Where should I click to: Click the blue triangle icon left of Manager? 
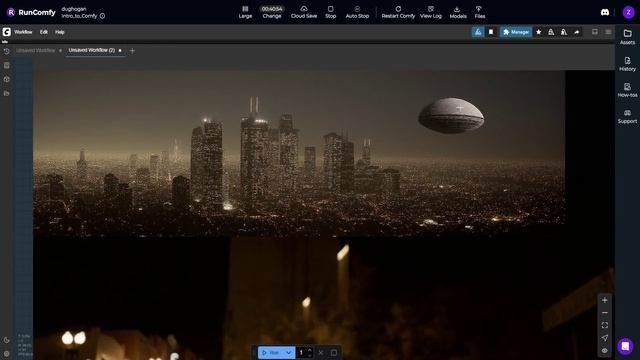coord(478,32)
